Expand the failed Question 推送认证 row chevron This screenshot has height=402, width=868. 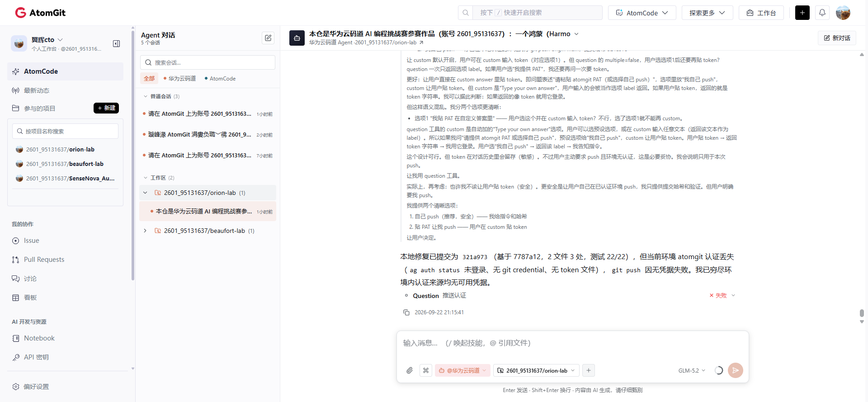pyautogui.click(x=733, y=295)
